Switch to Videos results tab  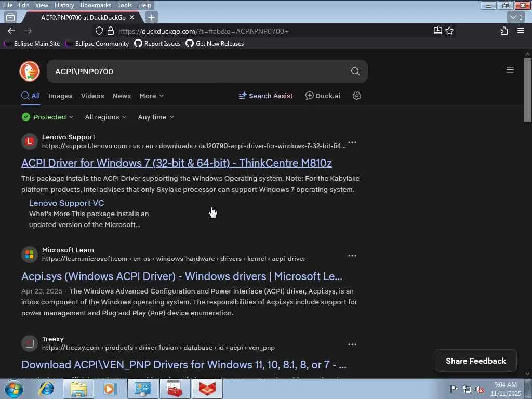[x=92, y=96]
